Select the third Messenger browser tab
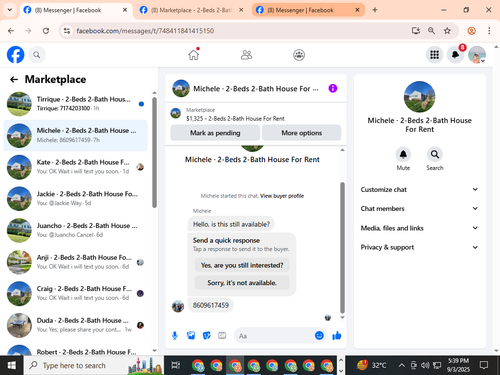500x375 pixels. coord(307,10)
